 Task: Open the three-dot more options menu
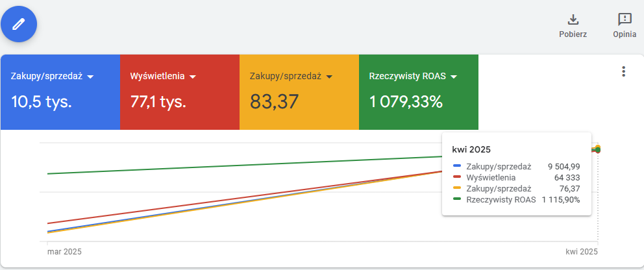[623, 71]
